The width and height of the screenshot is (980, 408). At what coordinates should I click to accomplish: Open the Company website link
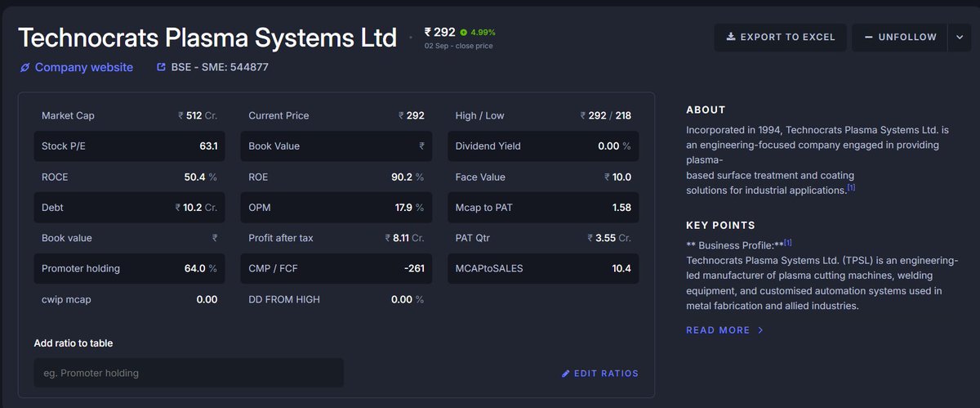pos(76,67)
